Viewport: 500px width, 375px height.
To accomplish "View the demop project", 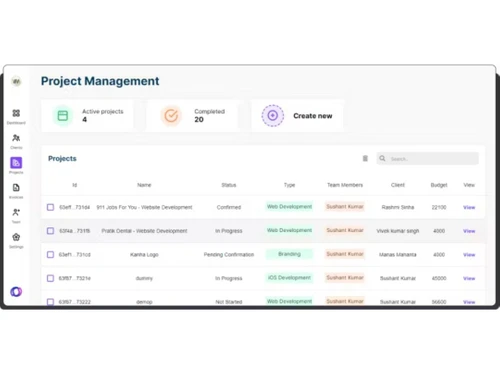I will click(469, 302).
